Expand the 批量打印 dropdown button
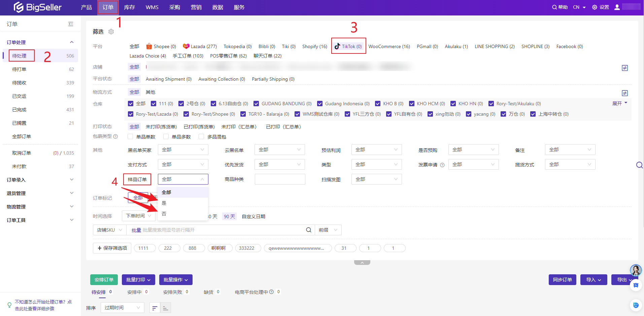Image resolution: width=644 pixels, height=316 pixels. click(138, 280)
